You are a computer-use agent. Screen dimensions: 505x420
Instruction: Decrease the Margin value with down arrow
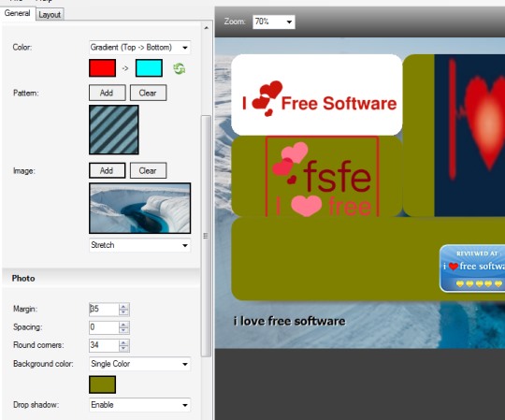[x=123, y=312]
